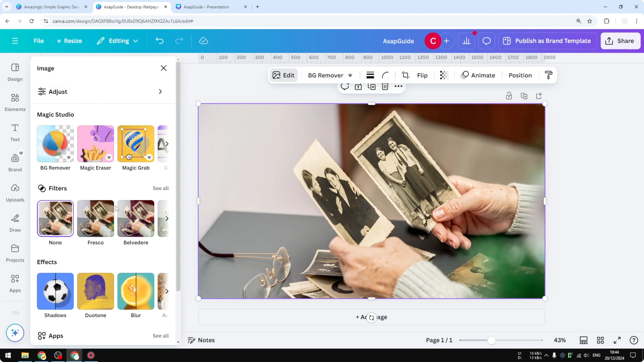Apply the Fresco filter thumbnail

(x=95, y=218)
